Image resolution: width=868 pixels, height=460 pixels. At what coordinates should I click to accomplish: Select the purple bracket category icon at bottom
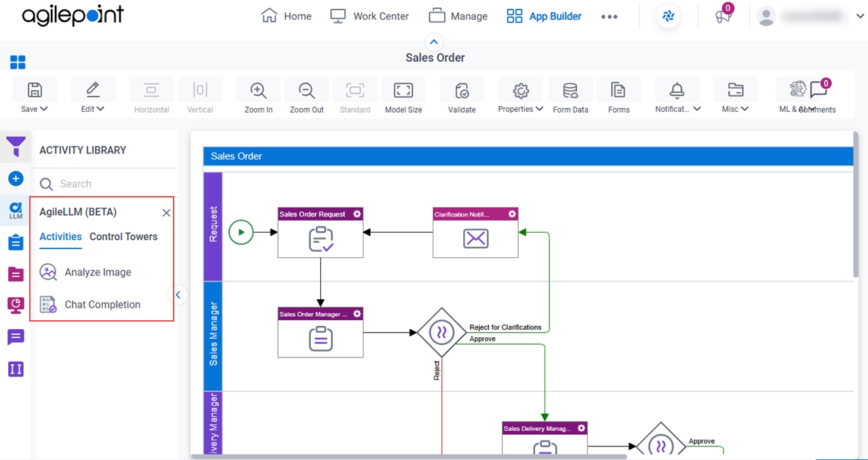[x=16, y=369]
